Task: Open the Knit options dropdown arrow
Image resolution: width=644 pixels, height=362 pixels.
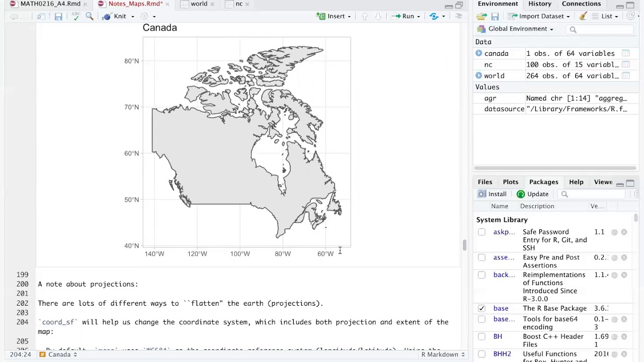Action: tap(133, 17)
